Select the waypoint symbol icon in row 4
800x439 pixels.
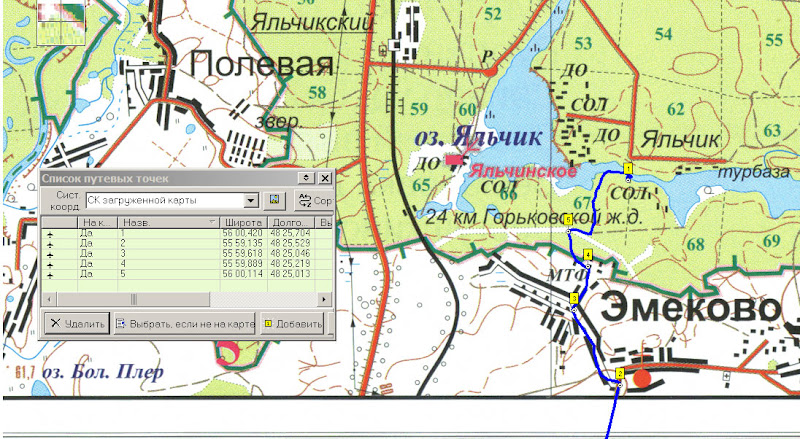click(x=50, y=264)
